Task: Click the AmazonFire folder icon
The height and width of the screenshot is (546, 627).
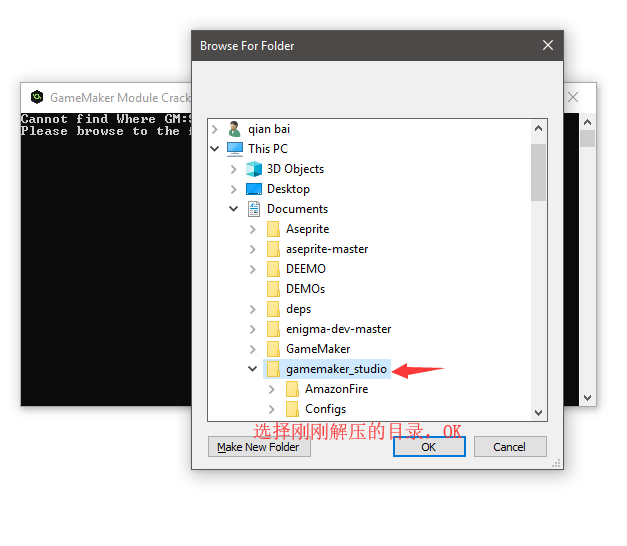Action: point(292,389)
